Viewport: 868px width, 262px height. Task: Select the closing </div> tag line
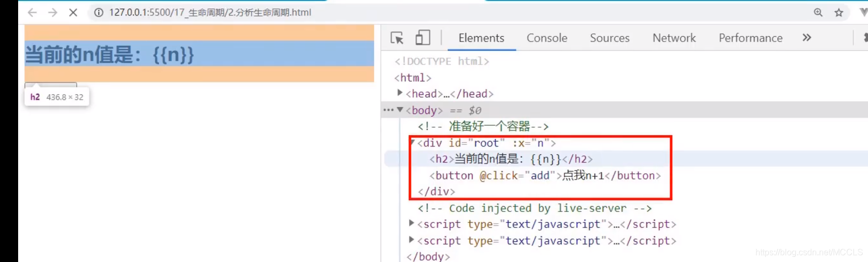(436, 191)
